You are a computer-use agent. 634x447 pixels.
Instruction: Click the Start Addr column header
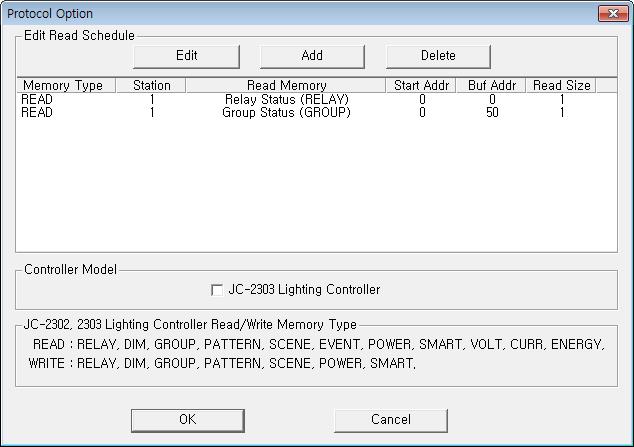coord(421,86)
